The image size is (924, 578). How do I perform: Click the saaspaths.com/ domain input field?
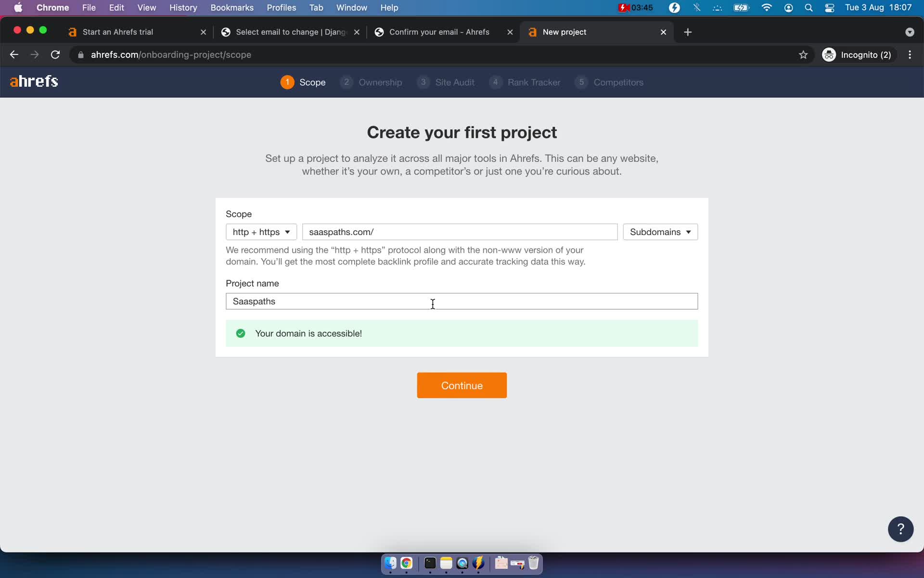point(460,232)
